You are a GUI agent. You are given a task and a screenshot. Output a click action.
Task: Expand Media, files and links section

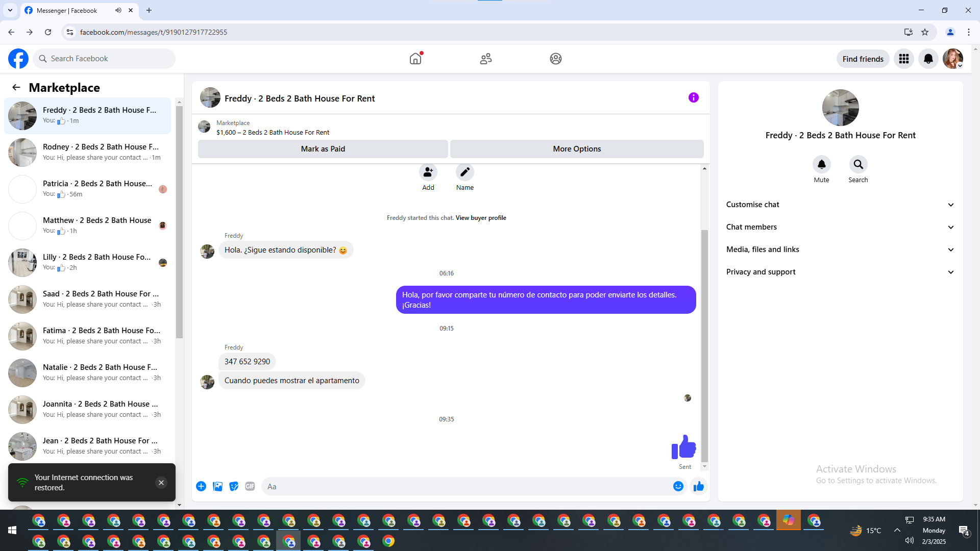(x=841, y=249)
